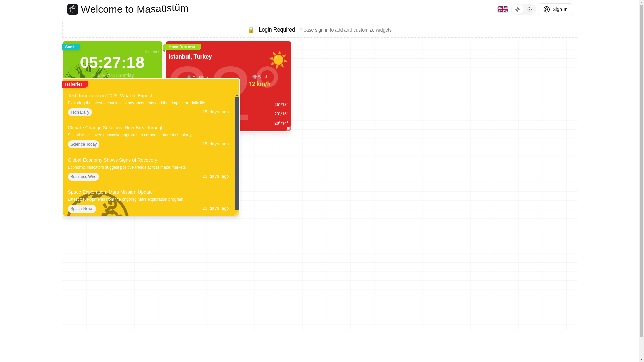Click Welcome to Masaüstüm title
Viewport: 644px width, 362px height.
(x=135, y=9)
